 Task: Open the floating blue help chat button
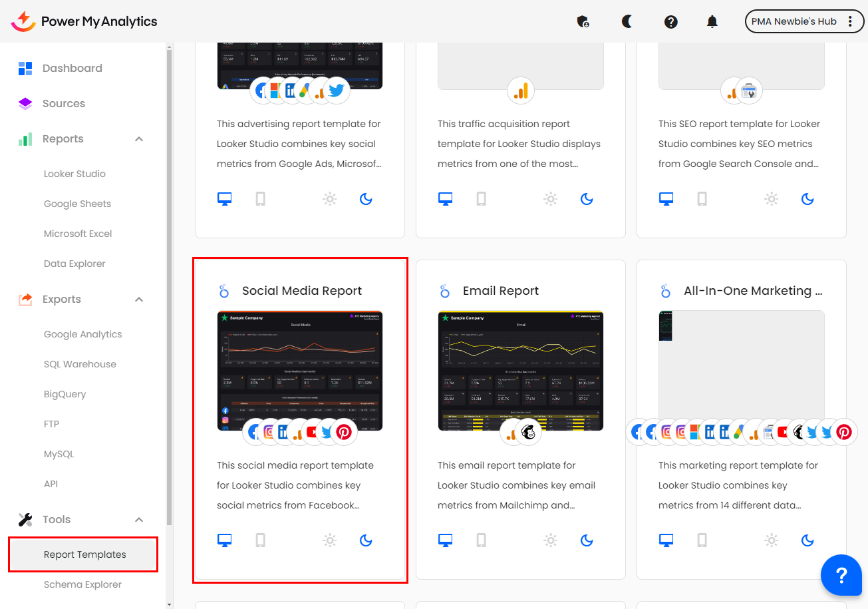pos(841,575)
